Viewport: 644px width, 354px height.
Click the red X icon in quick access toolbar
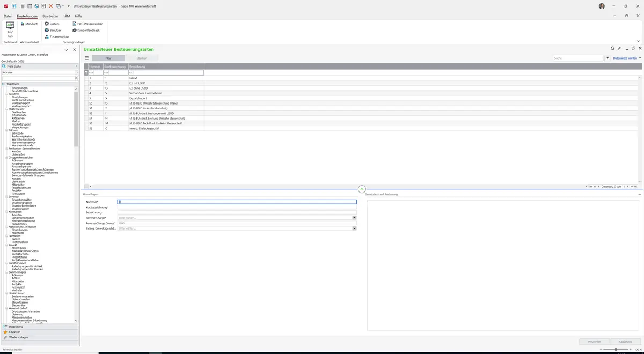pos(51,5)
